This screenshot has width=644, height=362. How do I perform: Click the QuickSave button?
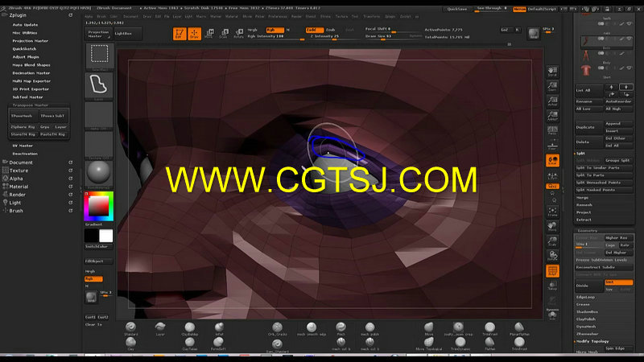456,9
